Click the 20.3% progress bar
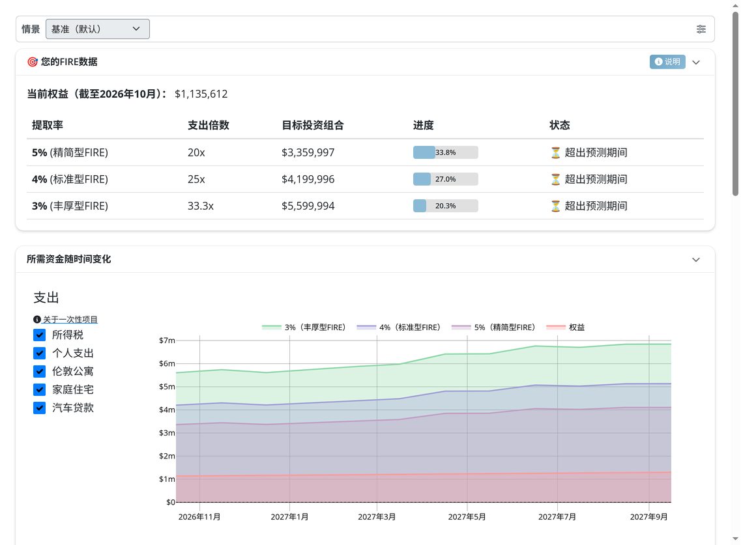 click(446, 206)
